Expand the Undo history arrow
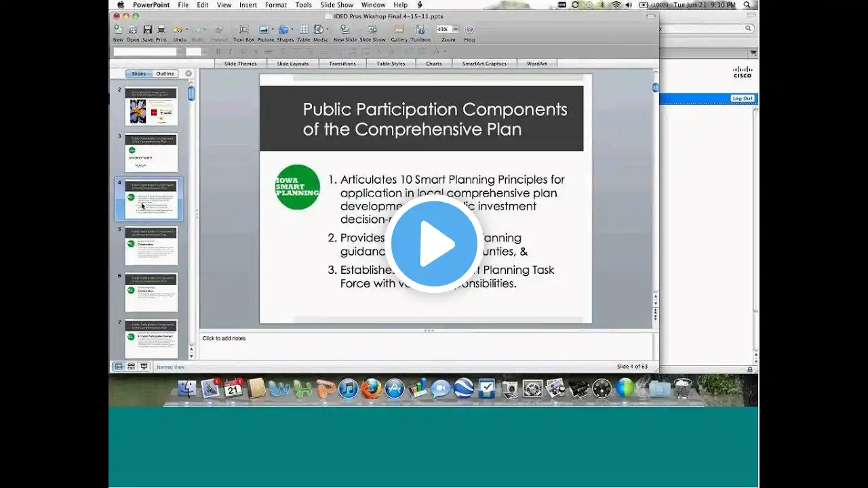This screenshot has width=868, height=488. click(x=186, y=30)
